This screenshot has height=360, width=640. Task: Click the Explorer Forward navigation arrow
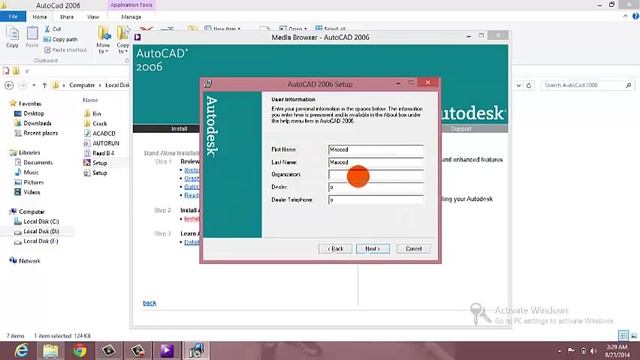coord(23,85)
